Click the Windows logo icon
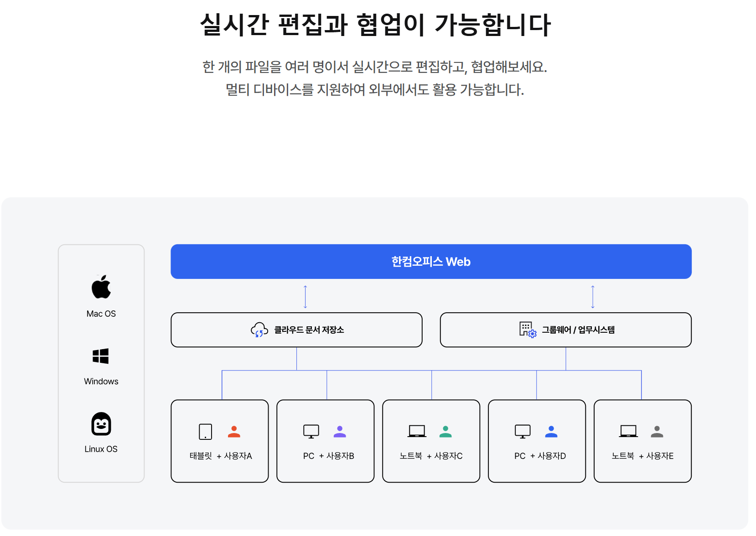The width and height of the screenshot is (756, 536). 101,356
